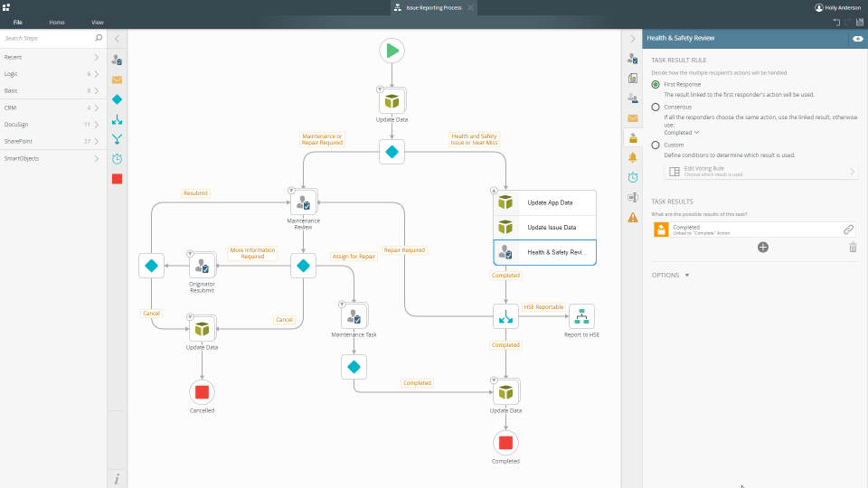Screen dimensions: 868x488
Task: Open the app launcher grid icon
Action: tap(6, 7)
